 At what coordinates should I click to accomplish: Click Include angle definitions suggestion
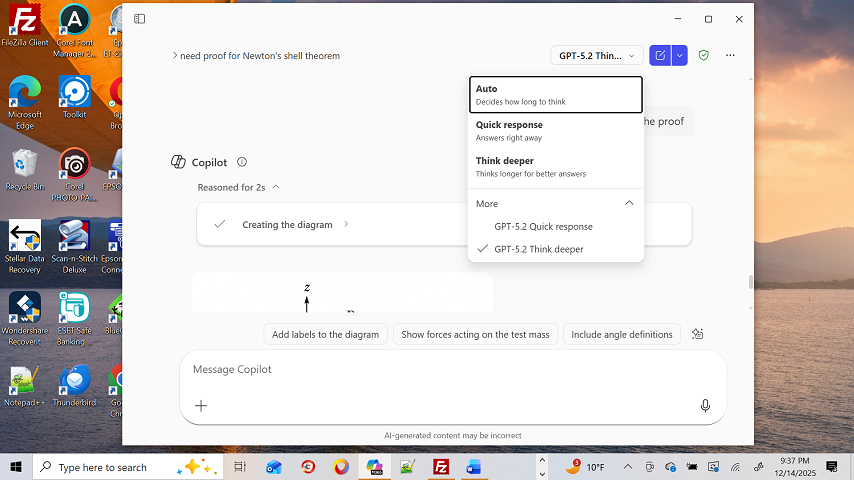point(621,334)
